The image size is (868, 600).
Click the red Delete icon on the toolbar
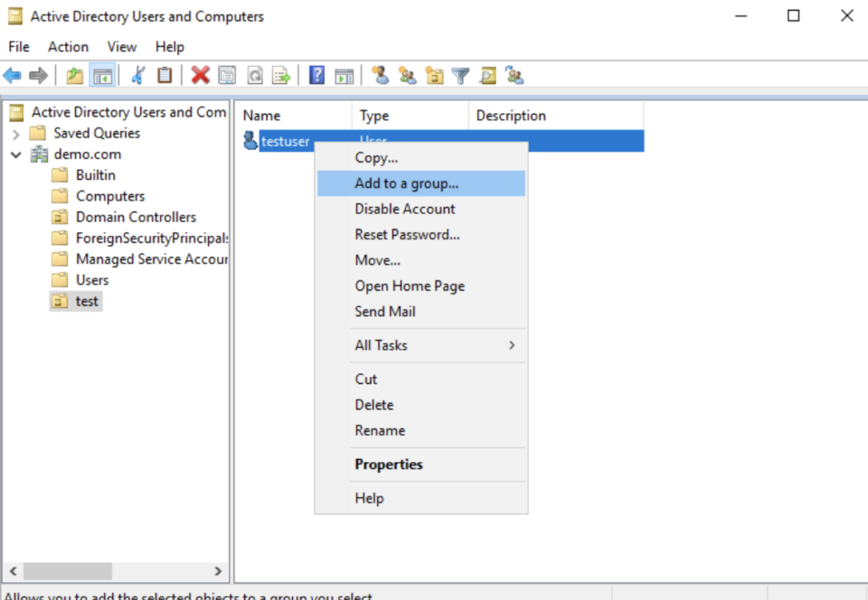(201, 75)
